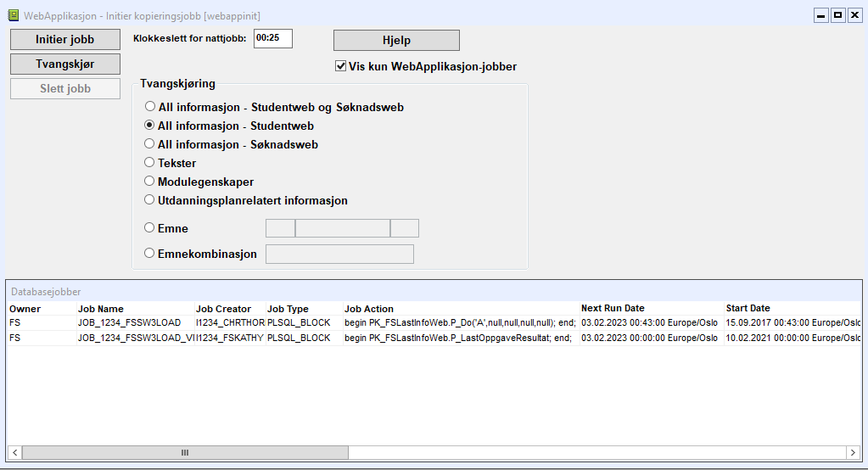The height and width of the screenshot is (470, 868).
Task: Click start date 10.02.2021 00:00:00
Action: [x=793, y=338]
